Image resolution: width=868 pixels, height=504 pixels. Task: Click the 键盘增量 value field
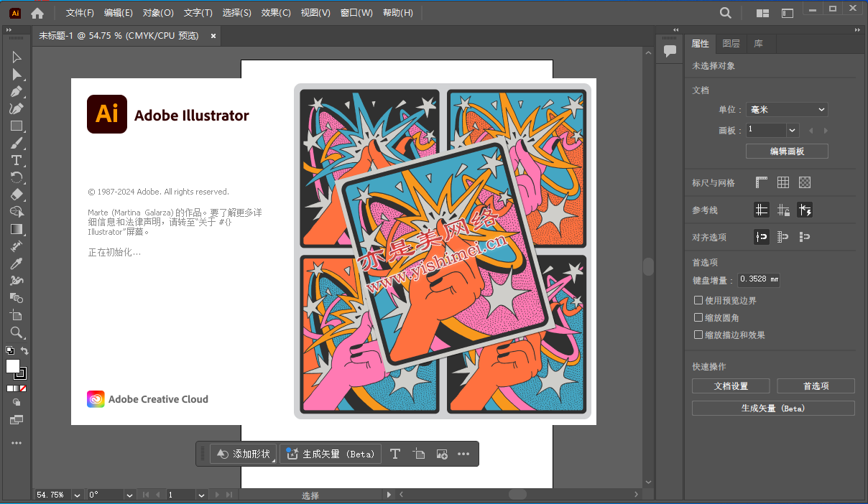[759, 280]
